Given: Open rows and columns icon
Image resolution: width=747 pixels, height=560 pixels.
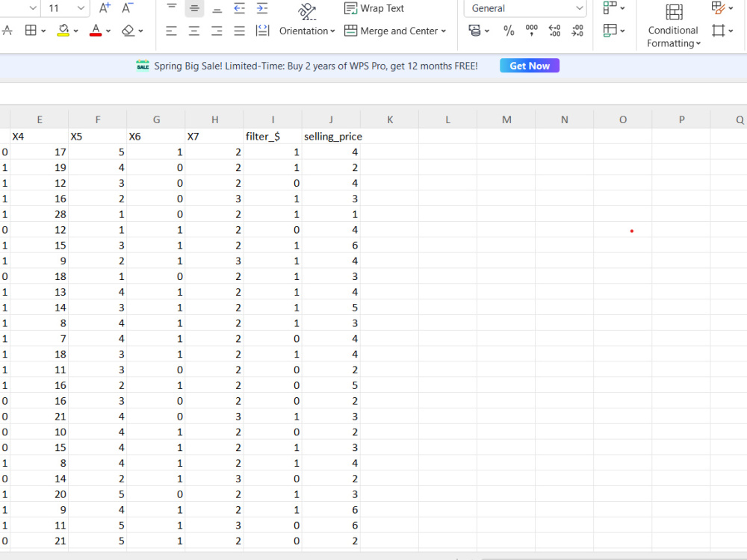Looking at the screenshot, I should point(610,7).
